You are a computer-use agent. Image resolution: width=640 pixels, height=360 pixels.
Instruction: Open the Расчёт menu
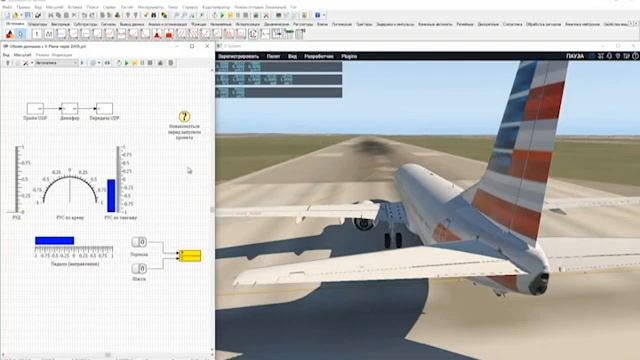(x=127, y=7)
